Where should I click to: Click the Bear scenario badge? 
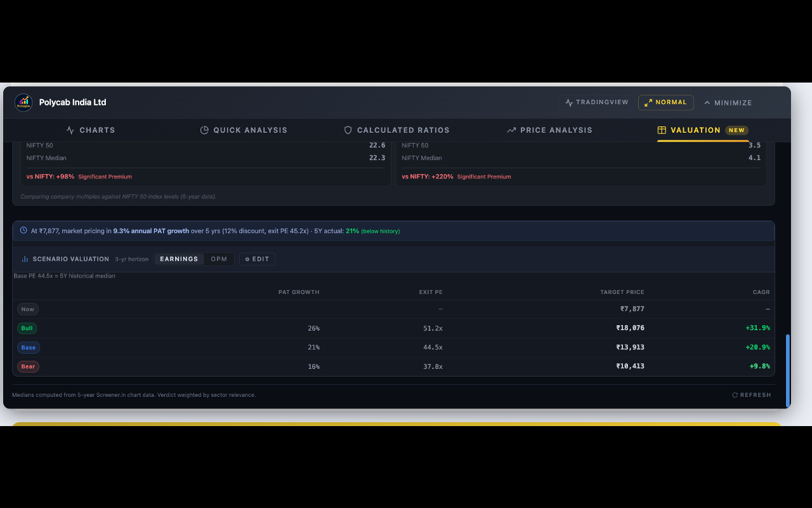(x=28, y=366)
